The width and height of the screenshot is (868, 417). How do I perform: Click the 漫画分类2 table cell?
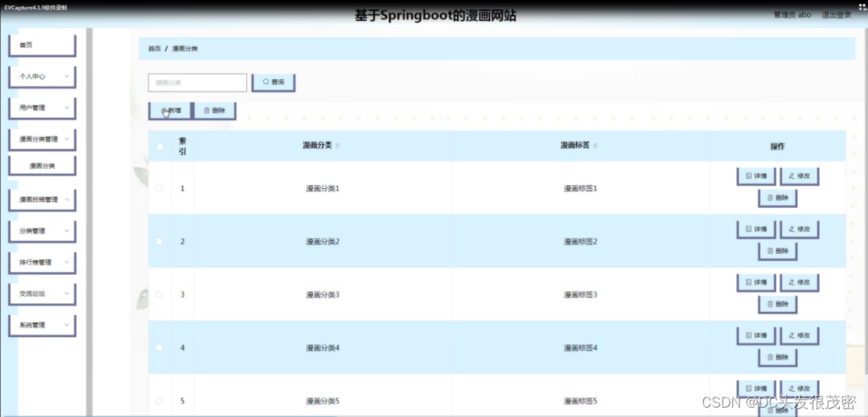(323, 241)
